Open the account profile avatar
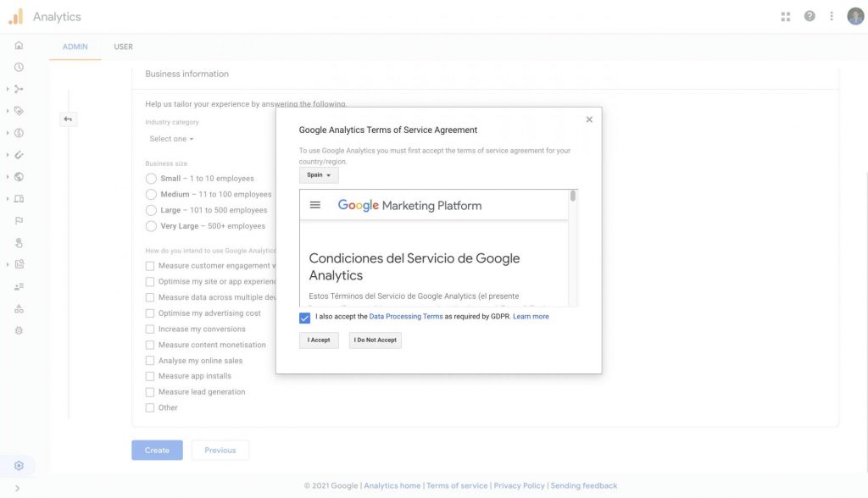The width and height of the screenshot is (868, 498). [x=855, y=16]
